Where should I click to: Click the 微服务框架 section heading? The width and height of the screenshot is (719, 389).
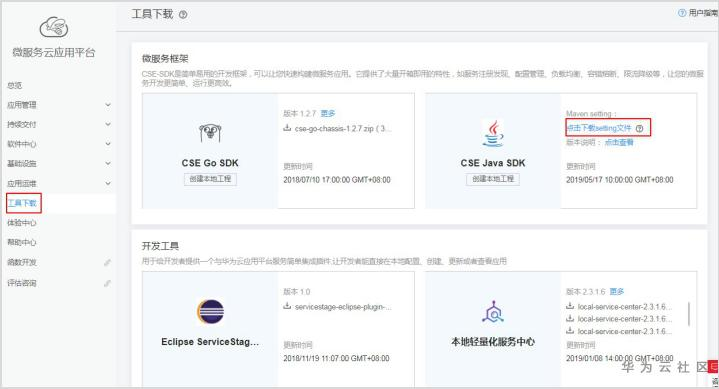coord(165,59)
